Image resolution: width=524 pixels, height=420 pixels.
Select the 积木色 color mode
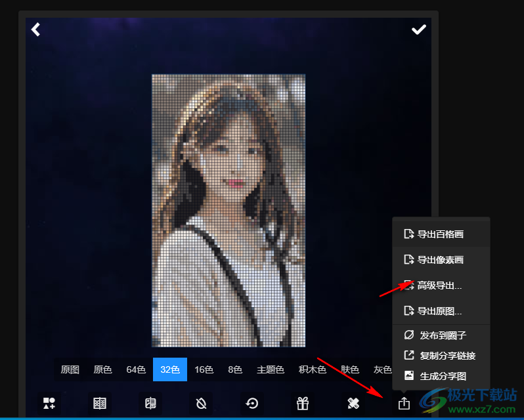coord(313,369)
